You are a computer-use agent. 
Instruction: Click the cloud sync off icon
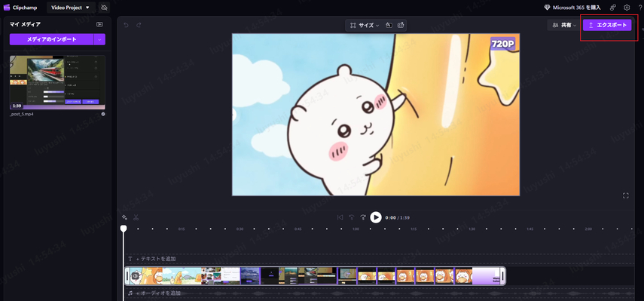pyautogui.click(x=105, y=8)
